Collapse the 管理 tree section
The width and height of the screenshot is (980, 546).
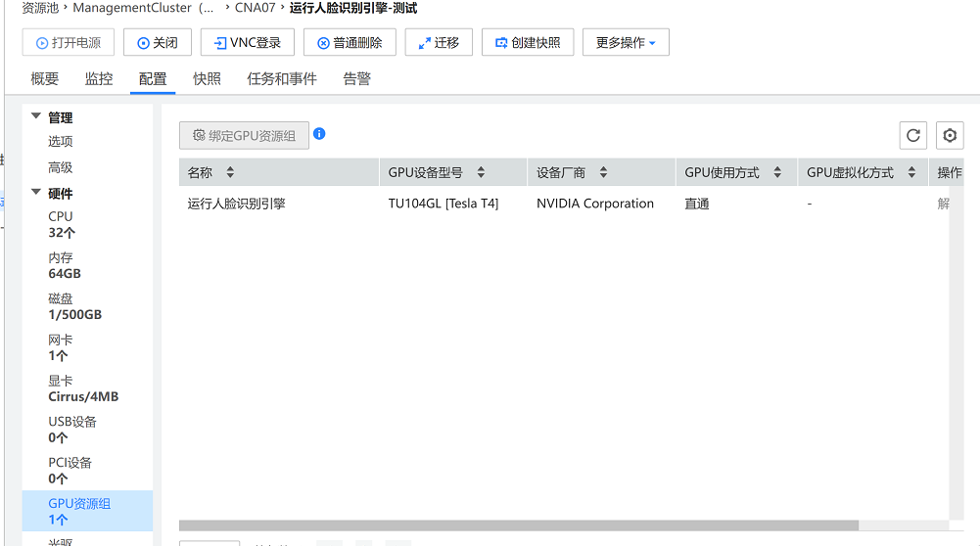pyautogui.click(x=35, y=116)
